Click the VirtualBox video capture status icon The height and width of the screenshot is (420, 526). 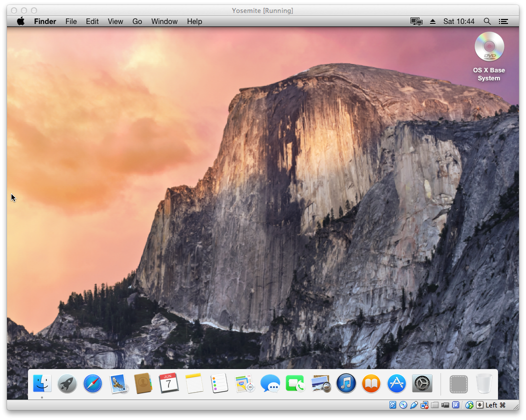pos(445,405)
